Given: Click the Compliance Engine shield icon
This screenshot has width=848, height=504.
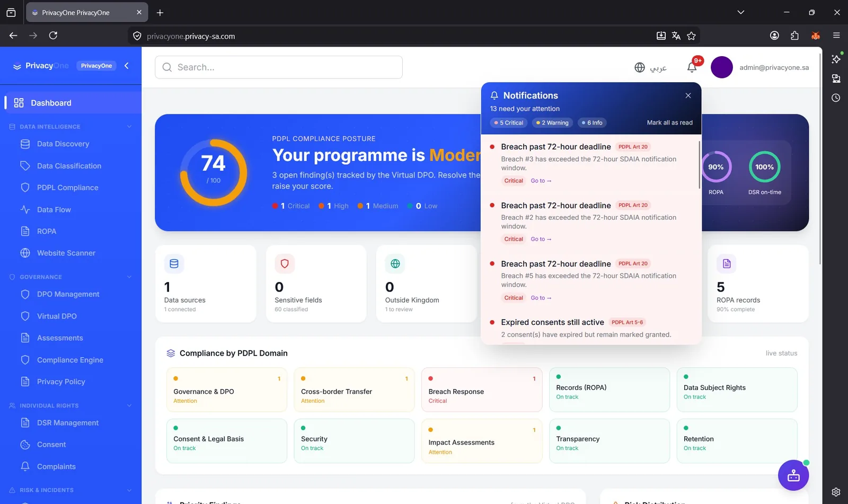Looking at the screenshot, I should (25, 360).
